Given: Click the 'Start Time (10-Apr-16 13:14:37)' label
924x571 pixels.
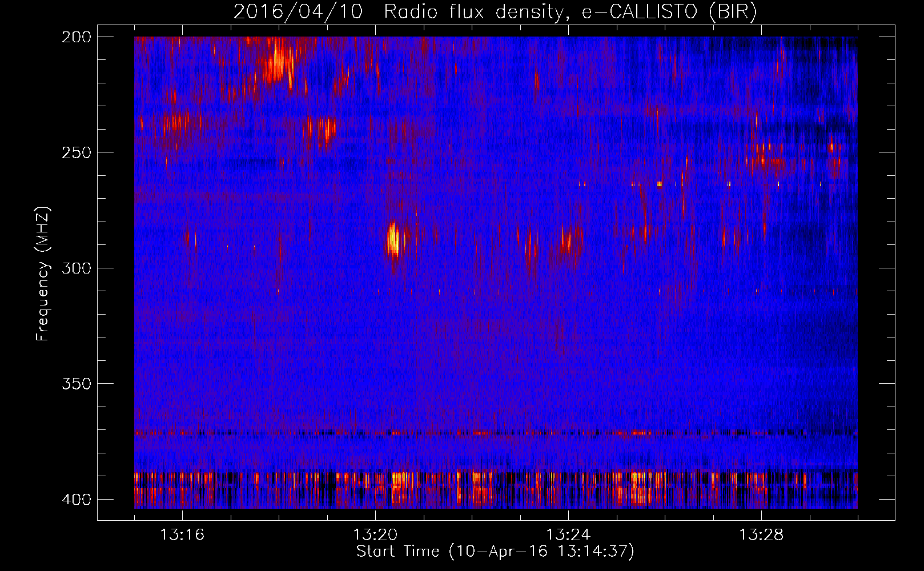Looking at the screenshot, I should point(495,552).
